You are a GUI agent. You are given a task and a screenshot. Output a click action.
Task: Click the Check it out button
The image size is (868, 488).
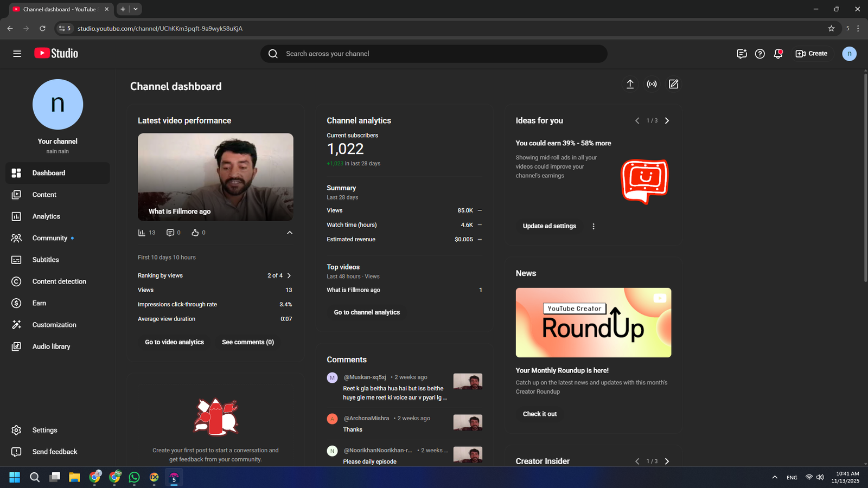pos(539,414)
